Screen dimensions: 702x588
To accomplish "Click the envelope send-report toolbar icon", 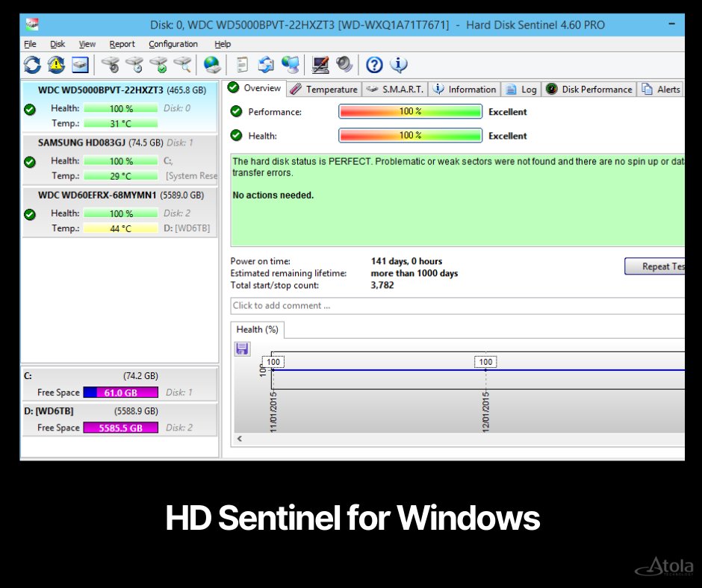I will tap(266, 65).
